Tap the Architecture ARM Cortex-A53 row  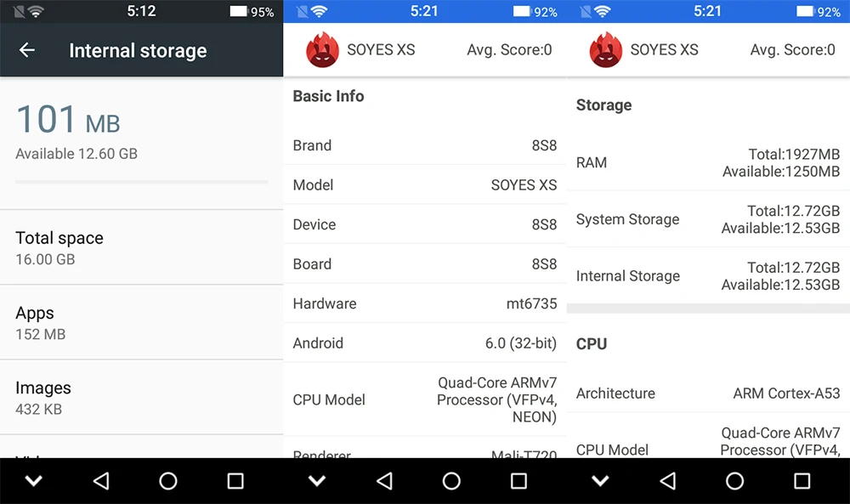point(708,393)
